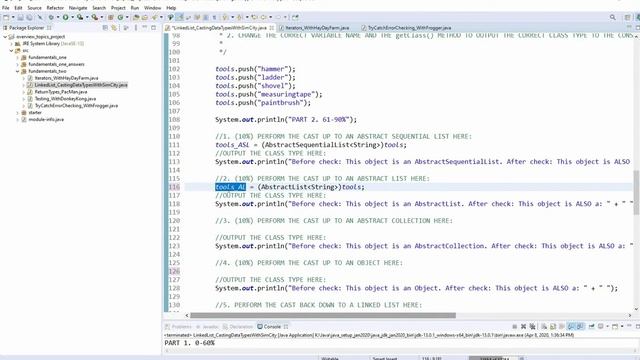Click the Open Type icon

click(136, 17)
